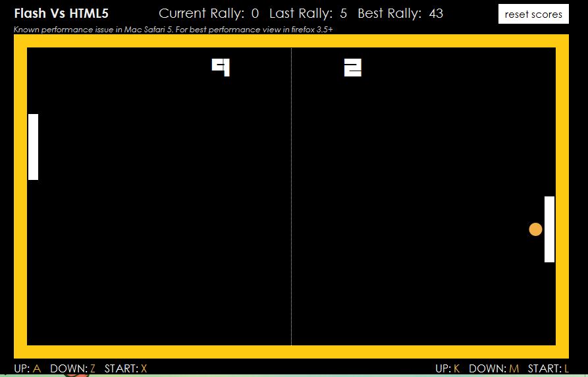Viewport: 588px width, 377px height.
Task: Click the 'Flash Vs HTML5' title
Action: click(x=61, y=14)
